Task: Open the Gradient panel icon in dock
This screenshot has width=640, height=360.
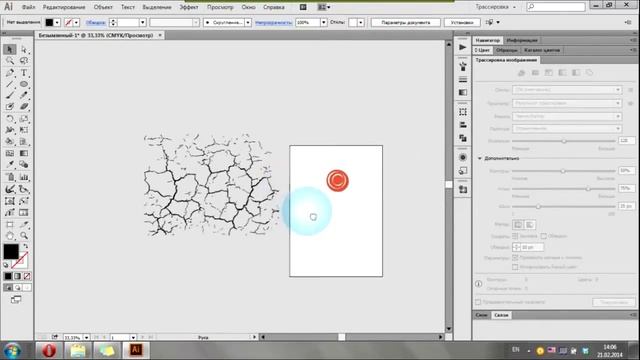Action: tap(462, 93)
